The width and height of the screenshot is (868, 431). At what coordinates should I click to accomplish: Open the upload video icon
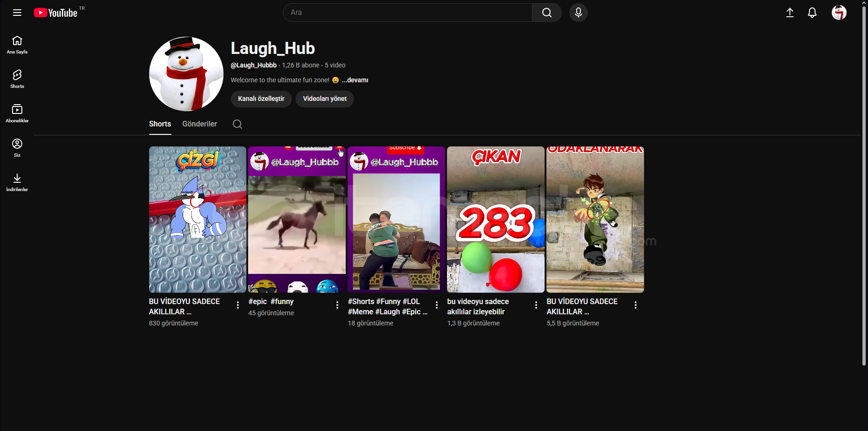(x=789, y=13)
